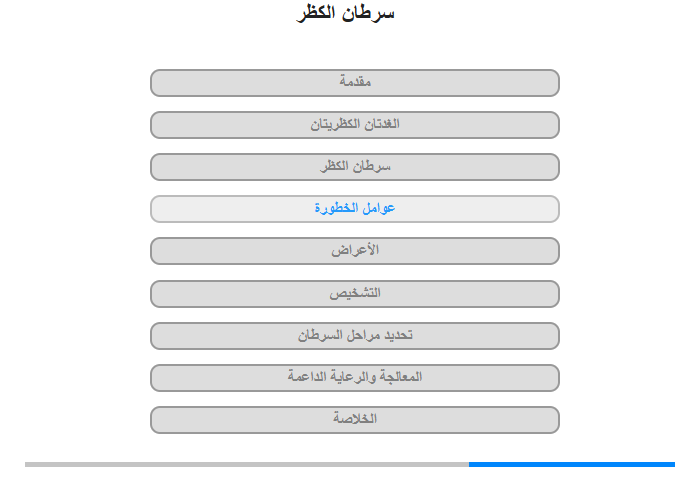This screenshot has width=700, height=480.
Task: Open the الأعراض symptoms section
Action: (354, 250)
